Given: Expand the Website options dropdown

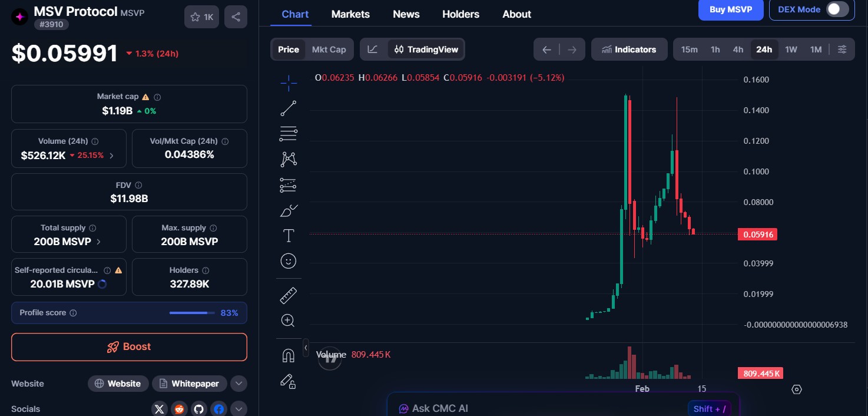Looking at the screenshot, I should pos(238,384).
